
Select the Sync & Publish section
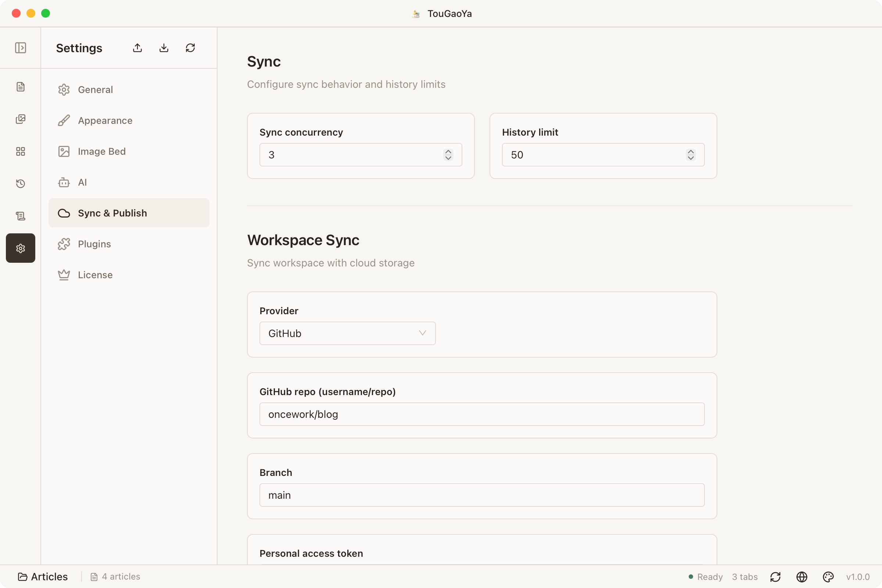click(129, 213)
